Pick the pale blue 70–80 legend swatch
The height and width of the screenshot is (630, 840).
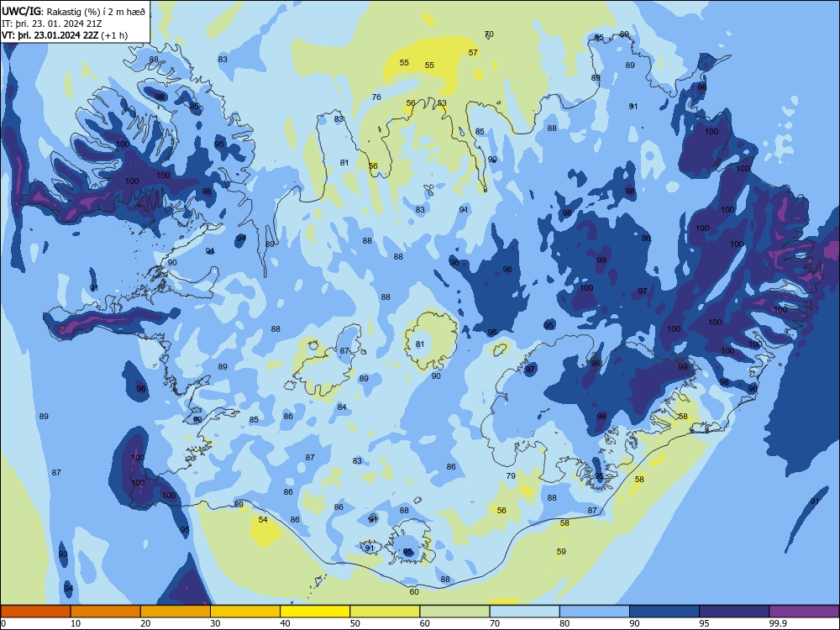pyautogui.click(x=524, y=612)
